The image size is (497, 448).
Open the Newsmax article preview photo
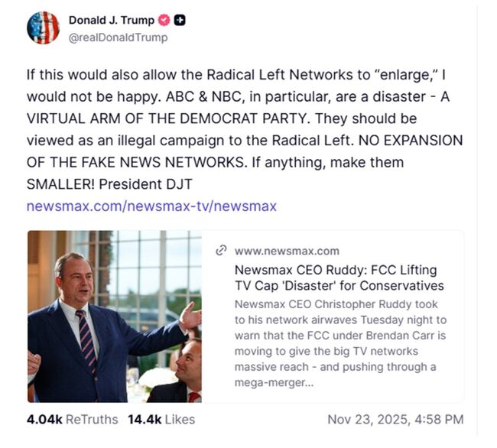click(115, 317)
